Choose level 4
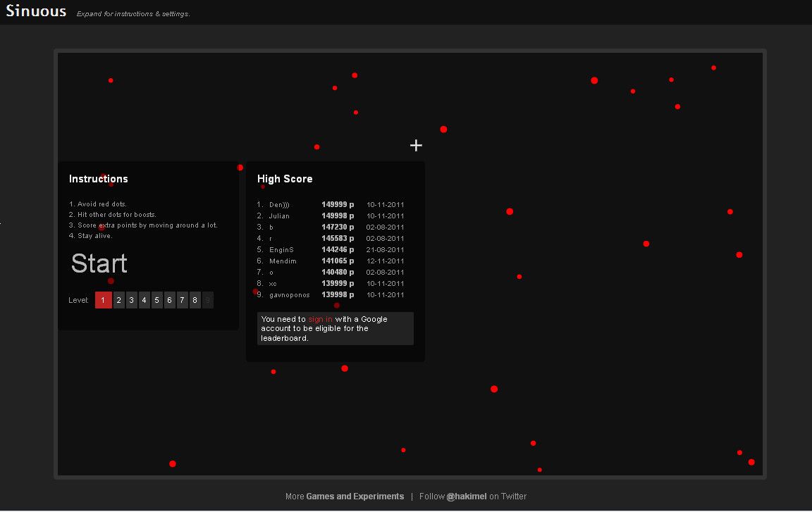Screen dimensions: 812x512 [144, 300]
